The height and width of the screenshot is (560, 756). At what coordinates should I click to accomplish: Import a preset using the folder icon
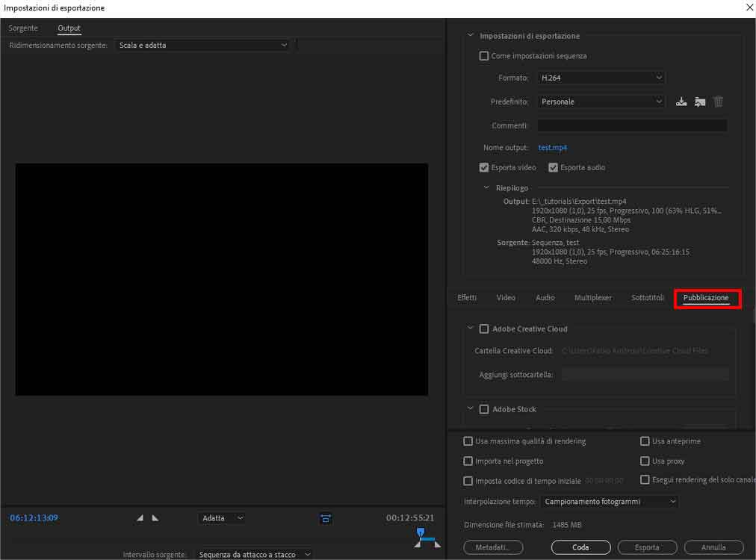tap(699, 101)
